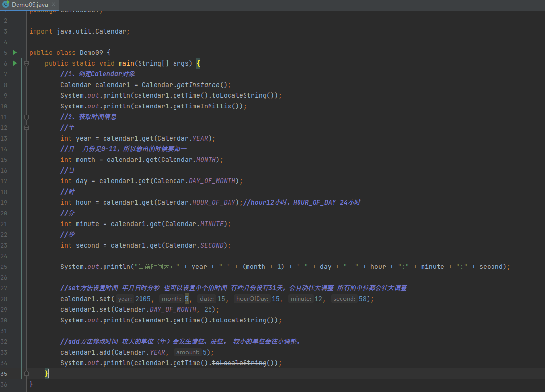Click line number 33 in the gutter

click(4, 352)
